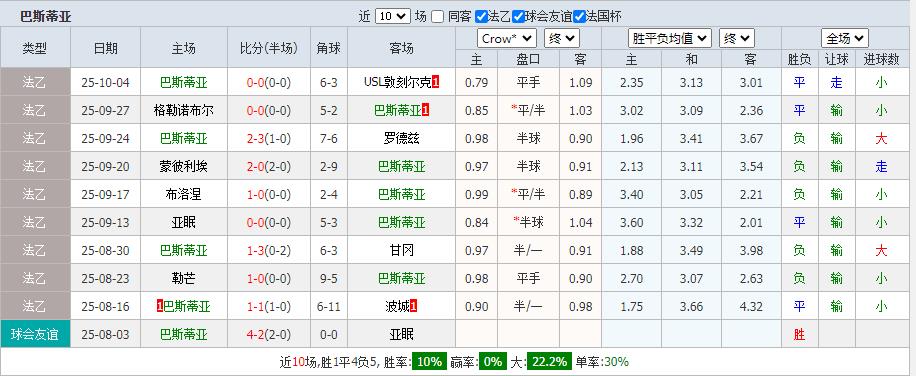Click the corner count 7-6
916x376 pixels.
(x=328, y=138)
